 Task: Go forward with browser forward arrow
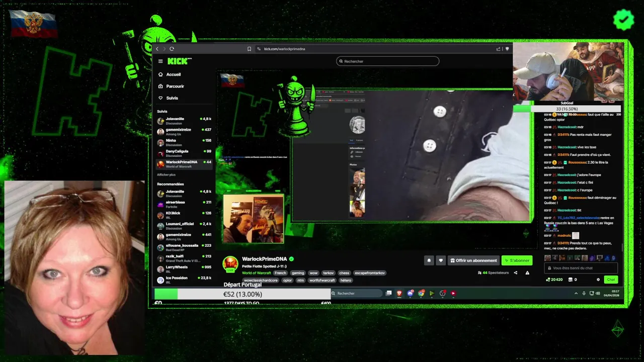(x=164, y=49)
